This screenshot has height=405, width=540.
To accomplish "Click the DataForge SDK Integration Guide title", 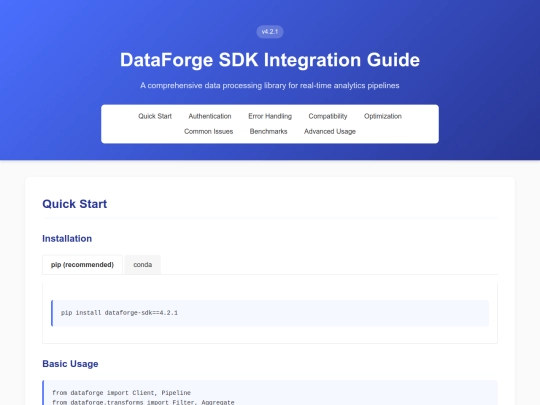I will [x=270, y=60].
